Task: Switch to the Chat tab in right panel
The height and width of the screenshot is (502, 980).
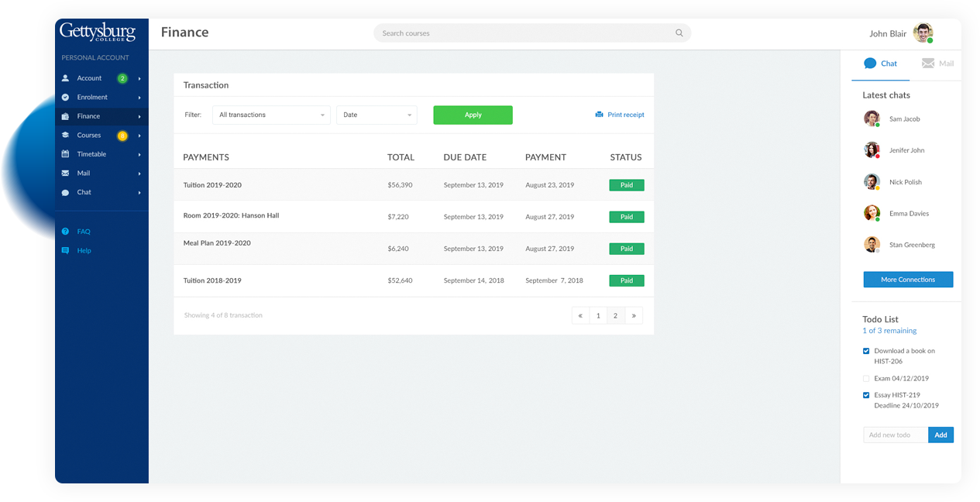Action: 880,64
